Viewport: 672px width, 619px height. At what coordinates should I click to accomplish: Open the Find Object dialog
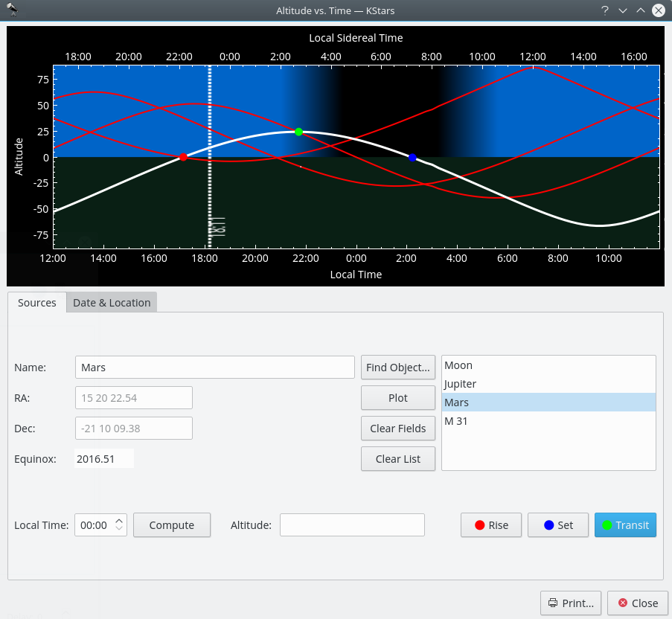coord(398,368)
